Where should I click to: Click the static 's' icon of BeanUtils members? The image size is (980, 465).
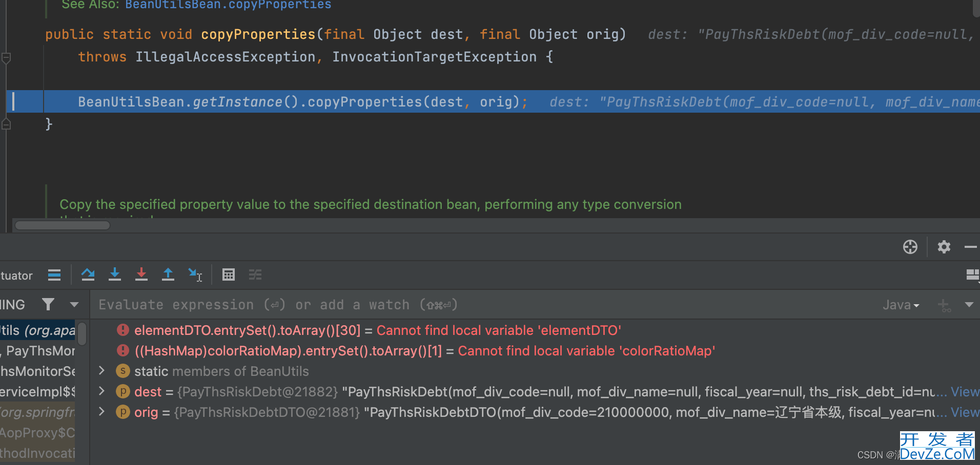pyautogui.click(x=123, y=371)
